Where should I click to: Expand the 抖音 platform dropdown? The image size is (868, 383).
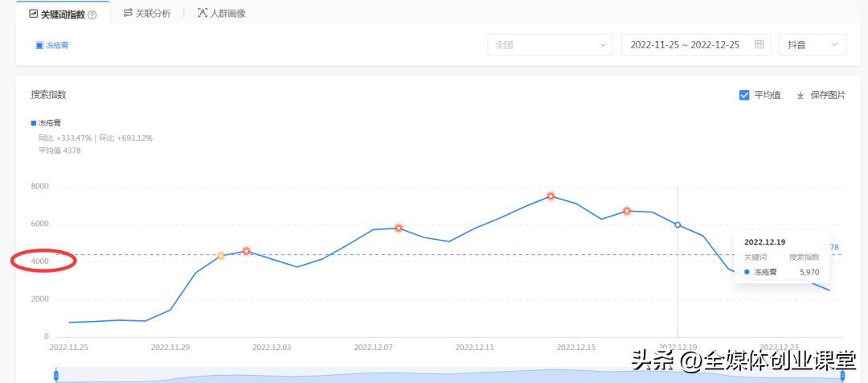pyautogui.click(x=812, y=45)
